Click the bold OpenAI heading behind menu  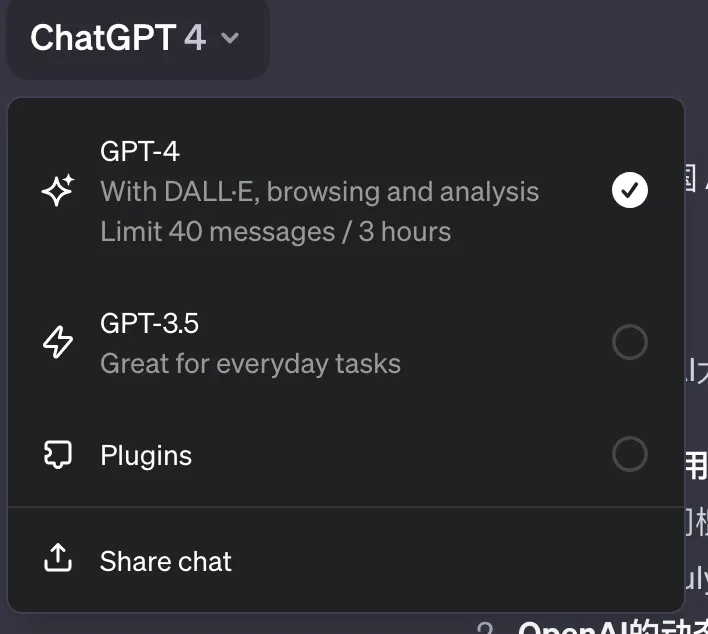[x=613, y=628]
